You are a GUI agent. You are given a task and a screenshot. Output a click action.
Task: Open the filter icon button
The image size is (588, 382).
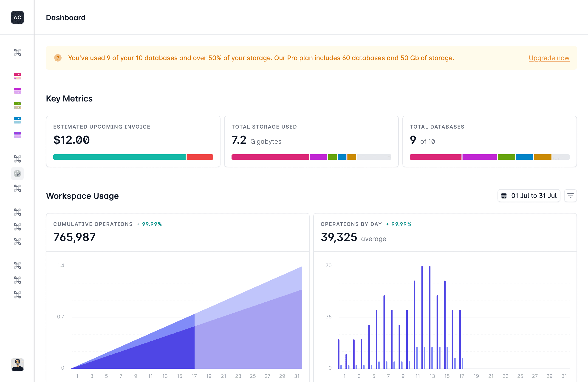click(x=570, y=196)
